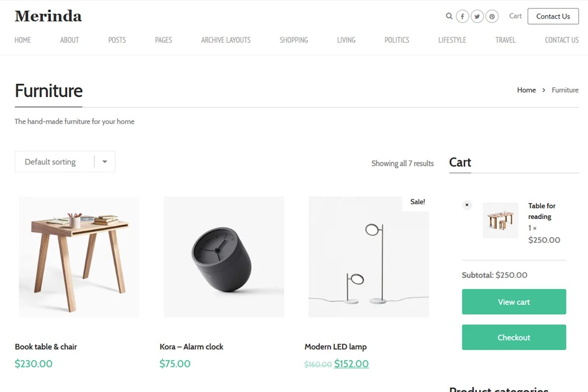Open the Kora Alarm clock image

tap(223, 257)
